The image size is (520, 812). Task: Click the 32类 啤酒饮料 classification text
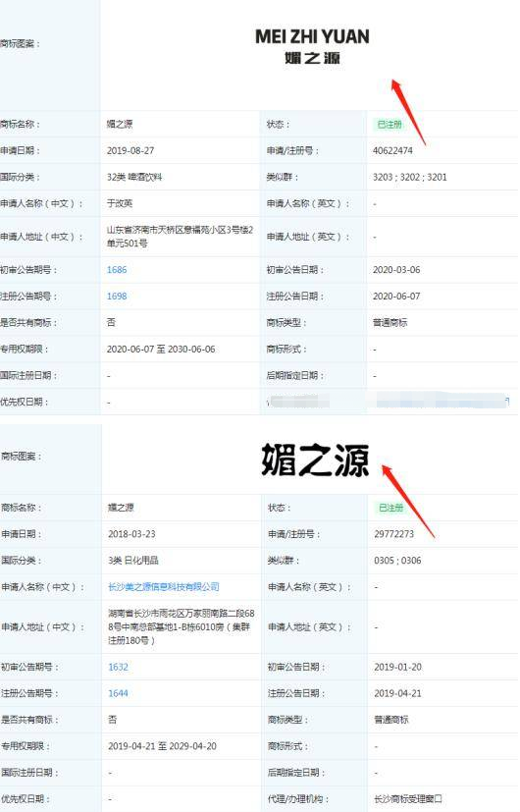coord(134,177)
